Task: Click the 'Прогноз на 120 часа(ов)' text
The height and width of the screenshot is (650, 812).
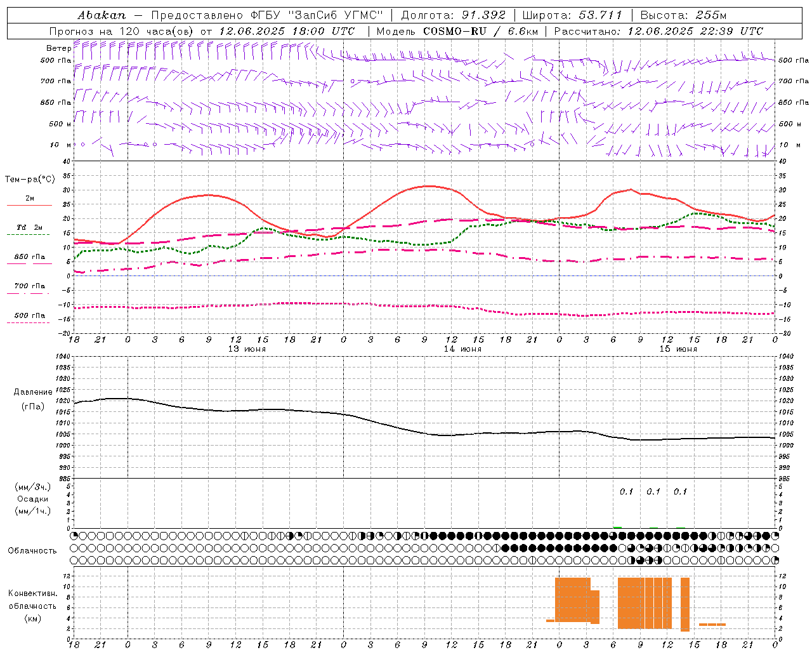Action: tap(122, 31)
